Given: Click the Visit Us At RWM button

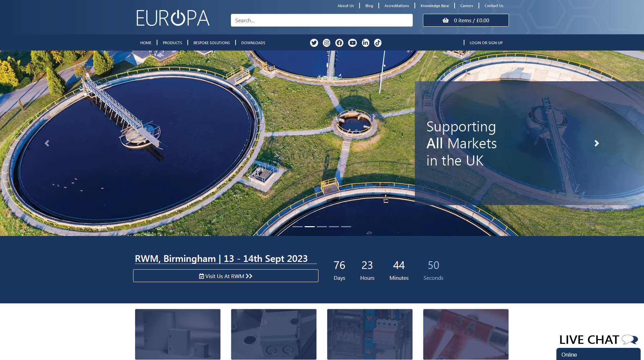Looking at the screenshot, I should (225, 276).
